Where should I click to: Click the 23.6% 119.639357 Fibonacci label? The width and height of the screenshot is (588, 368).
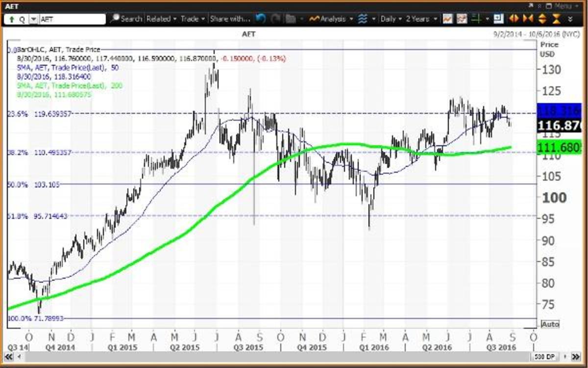click(40, 113)
